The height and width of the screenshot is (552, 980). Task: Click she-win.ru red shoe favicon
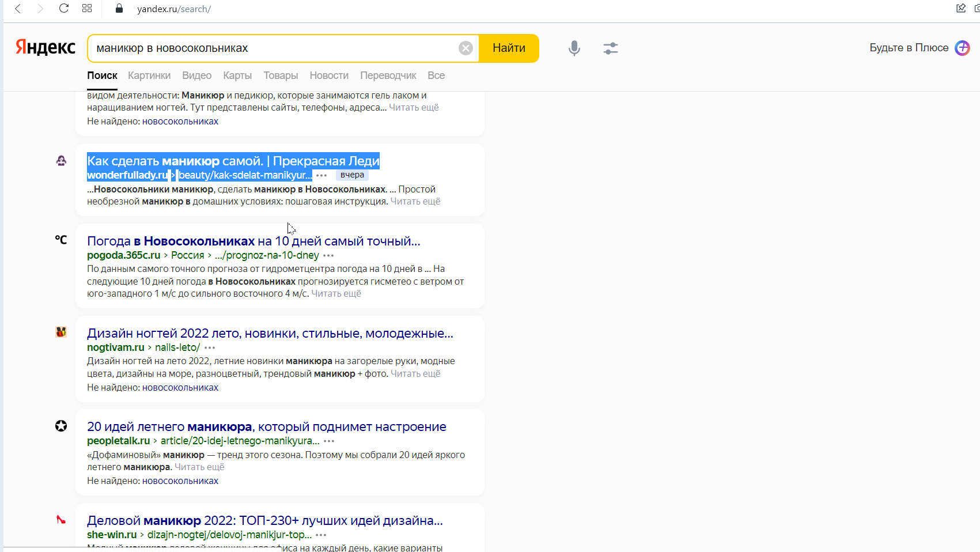61,520
